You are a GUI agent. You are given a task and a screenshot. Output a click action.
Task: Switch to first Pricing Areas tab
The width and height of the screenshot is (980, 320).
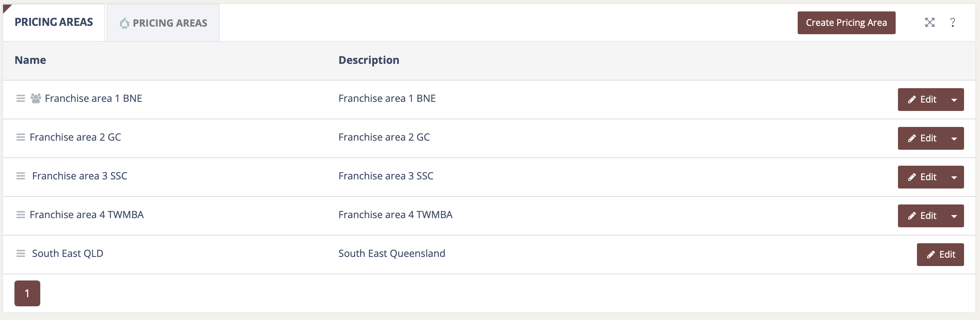click(x=54, y=22)
